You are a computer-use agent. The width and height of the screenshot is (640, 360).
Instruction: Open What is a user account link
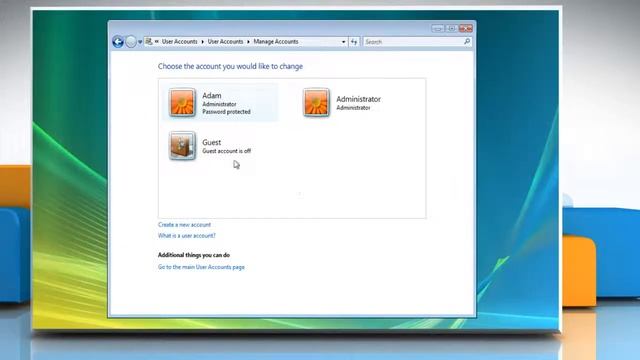[187, 236]
